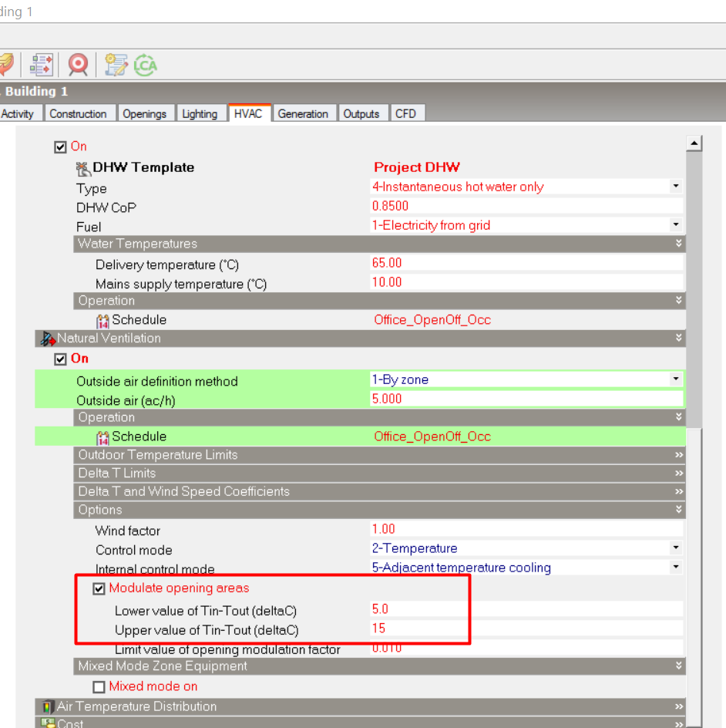Collapse the Mixed Mode Zone Equipment section

click(x=679, y=666)
